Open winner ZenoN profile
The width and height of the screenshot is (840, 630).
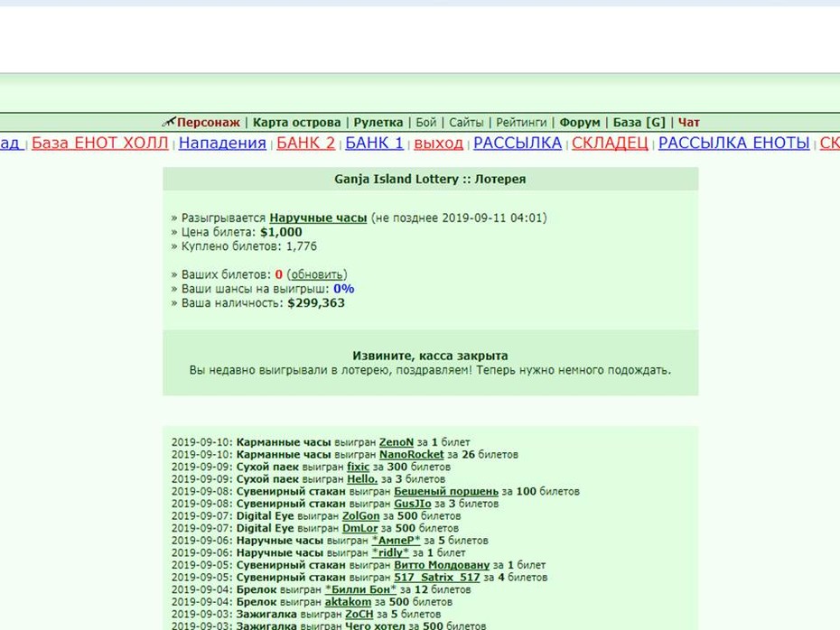click(397, 442)
